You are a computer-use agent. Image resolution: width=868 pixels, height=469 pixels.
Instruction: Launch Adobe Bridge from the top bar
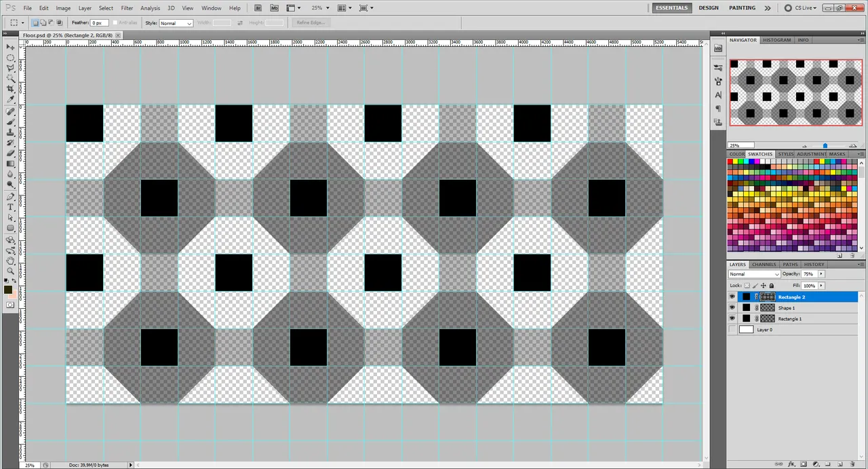pos(258,8)
